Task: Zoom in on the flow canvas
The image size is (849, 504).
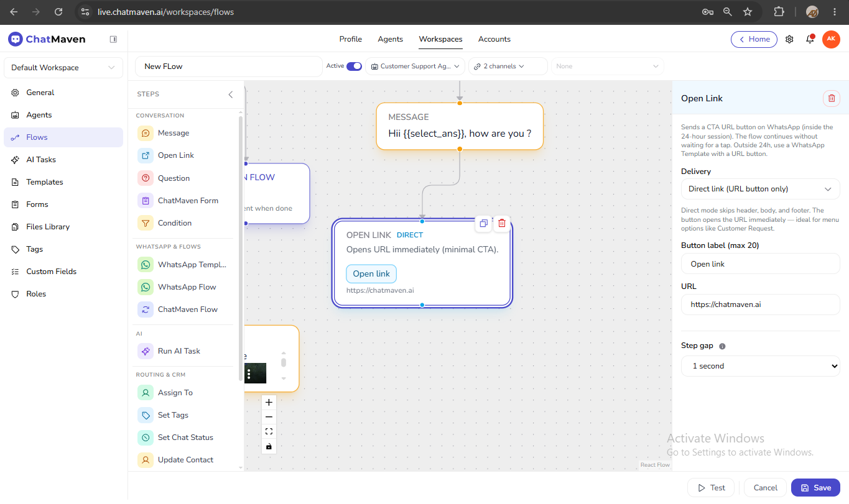Action: pos(269,402)
